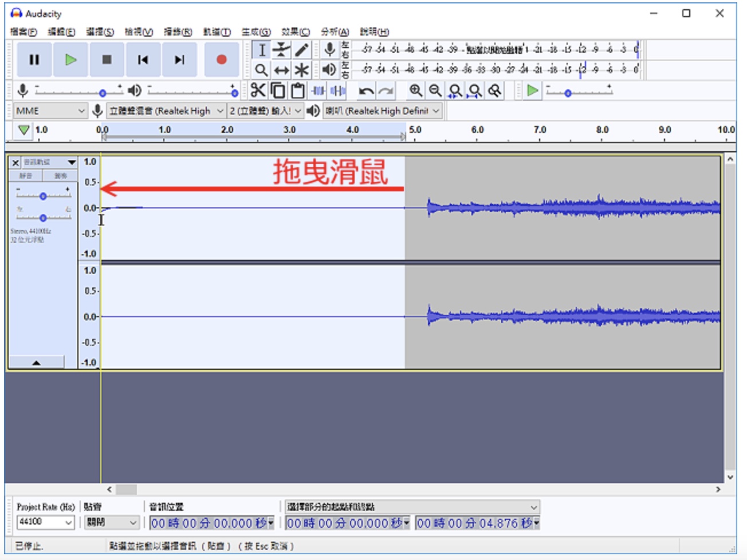Click the Pause transport button
747x560 pixels.
(34, 60)
